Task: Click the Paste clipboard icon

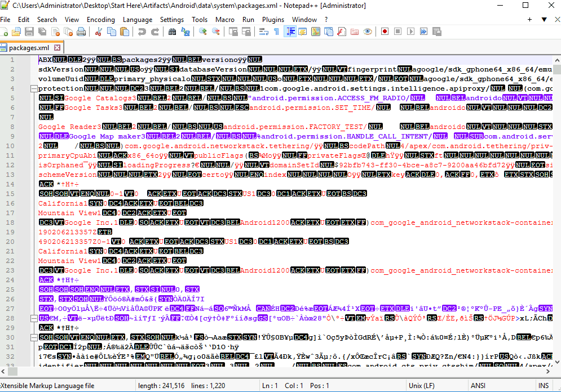Action: (x=125, y=32)
